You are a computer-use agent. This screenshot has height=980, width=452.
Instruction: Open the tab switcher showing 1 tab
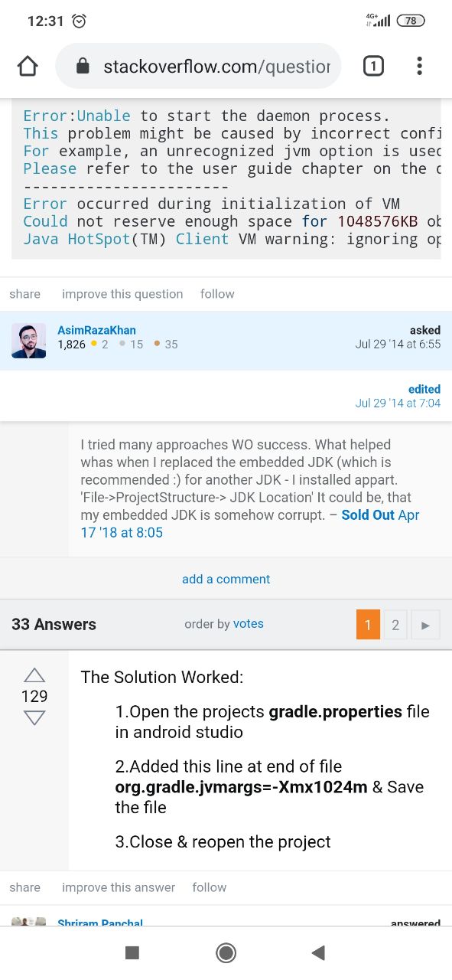pos(372,67)
